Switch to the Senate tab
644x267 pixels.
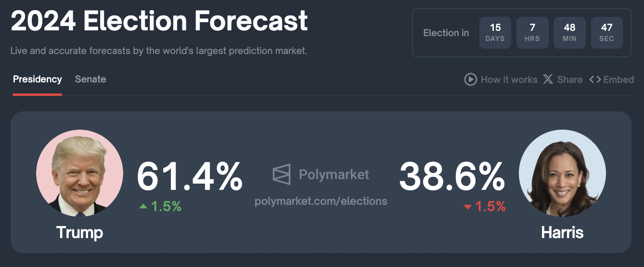point(90,79)
